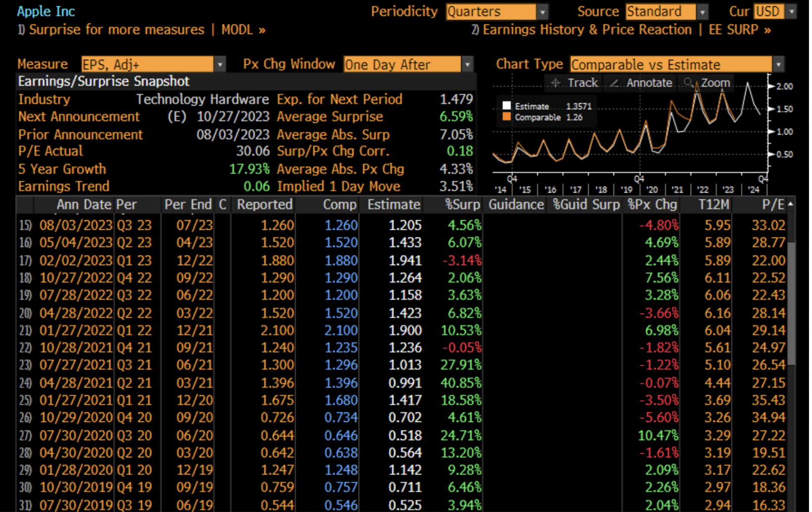The height and width of the screenshot is (512, 812).
Task: Toggle visibility of the Estimate series in the legend
Action: pos(506,105)
